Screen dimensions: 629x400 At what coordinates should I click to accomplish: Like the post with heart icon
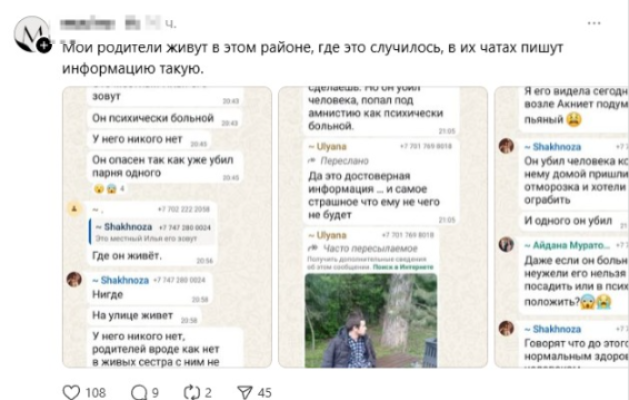click(71, 392)
